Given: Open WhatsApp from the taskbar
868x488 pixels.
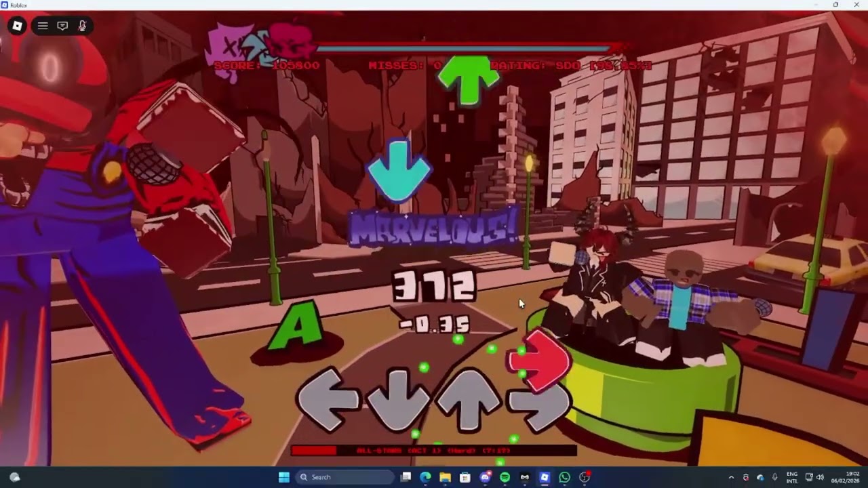Looking at the screenshot, I should click(x=564, y=477).
